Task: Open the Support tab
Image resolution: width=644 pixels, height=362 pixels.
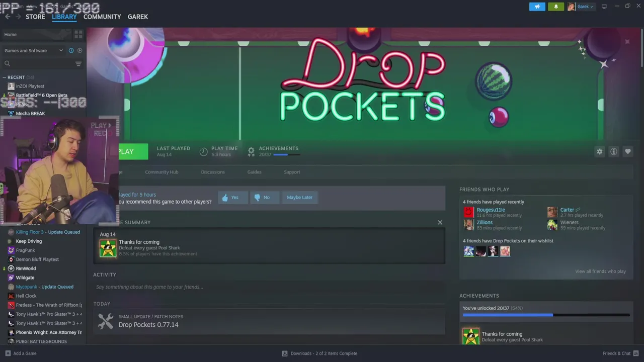Action: [x=292, y=172]
